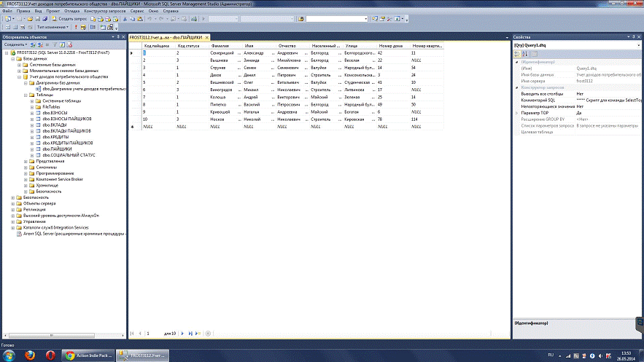This screenshot has height=362, width=644.
Task: Open the Файл menu
Action: (7, 11)
